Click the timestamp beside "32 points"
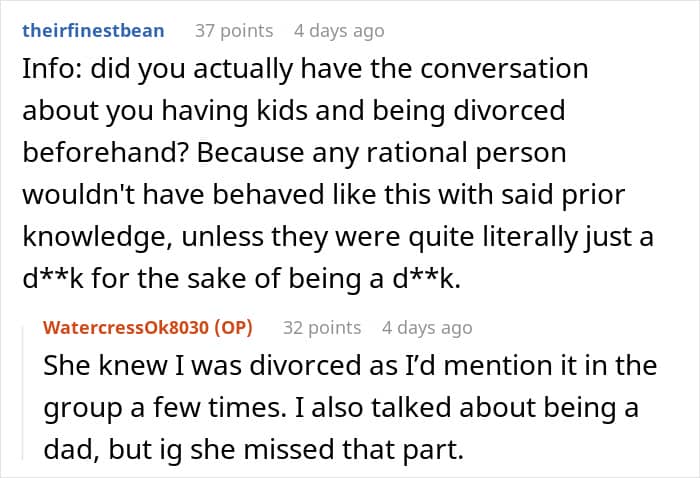This screenshot has height=478, width=700. tap(427, 327)
